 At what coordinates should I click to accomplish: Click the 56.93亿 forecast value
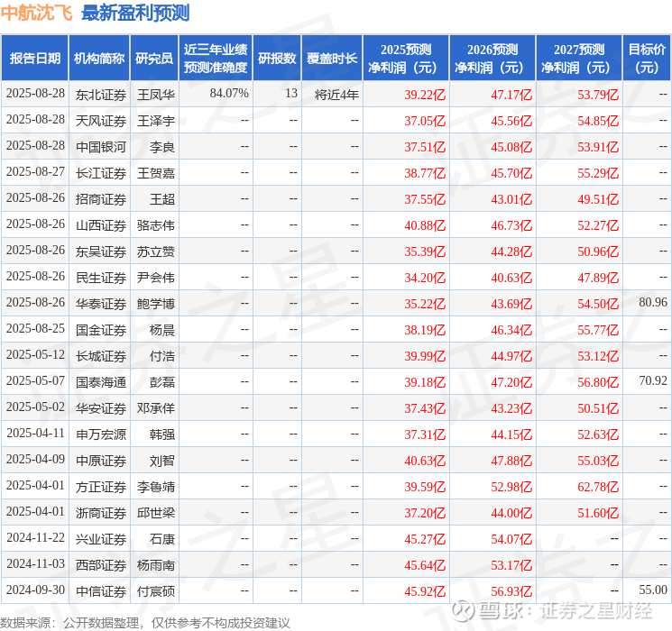[x=511, y=591]
